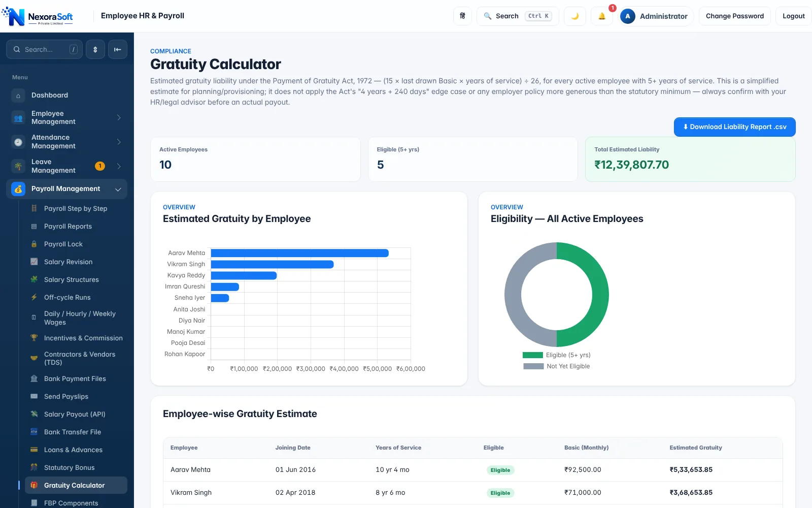Click the Bank Payment Files bank icon
Viewport: 812px width, 508px height.
coord(34,379)
